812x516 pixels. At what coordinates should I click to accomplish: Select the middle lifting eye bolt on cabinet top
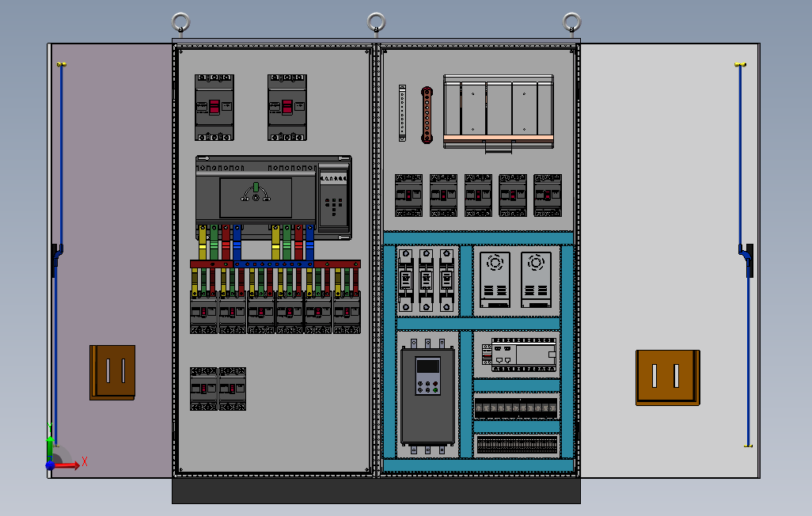tap(377, 25)
